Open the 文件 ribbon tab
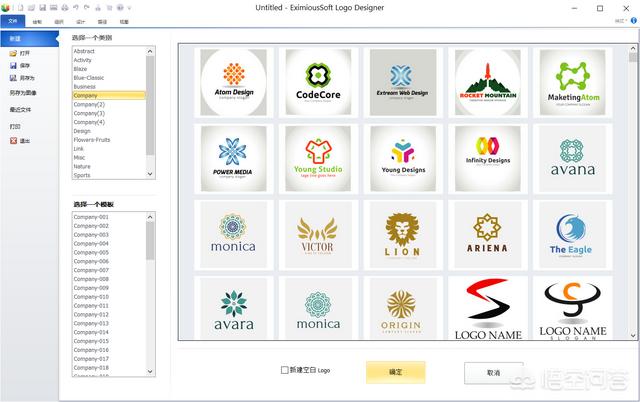 (13, 21)
